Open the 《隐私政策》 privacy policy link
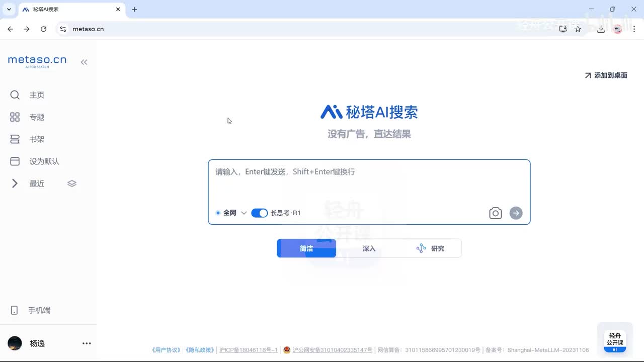Screen dimensions: 644x362 (x=200, y=350)
